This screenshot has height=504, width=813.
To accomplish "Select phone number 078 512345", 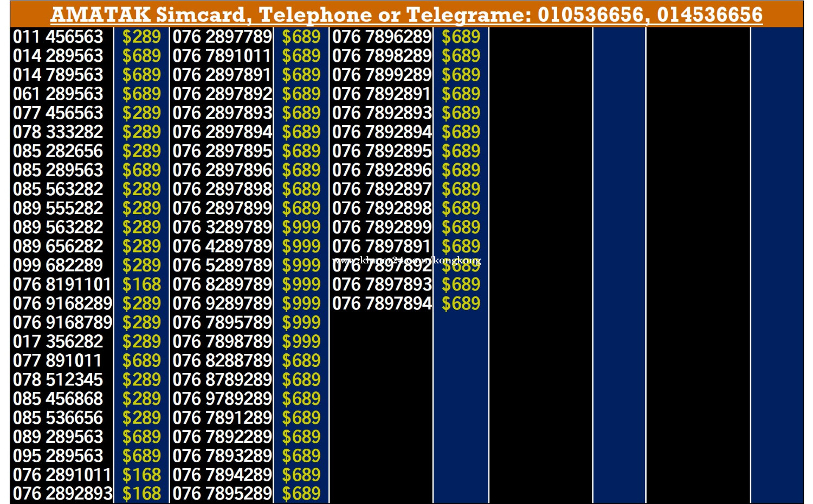I will 58,380.
